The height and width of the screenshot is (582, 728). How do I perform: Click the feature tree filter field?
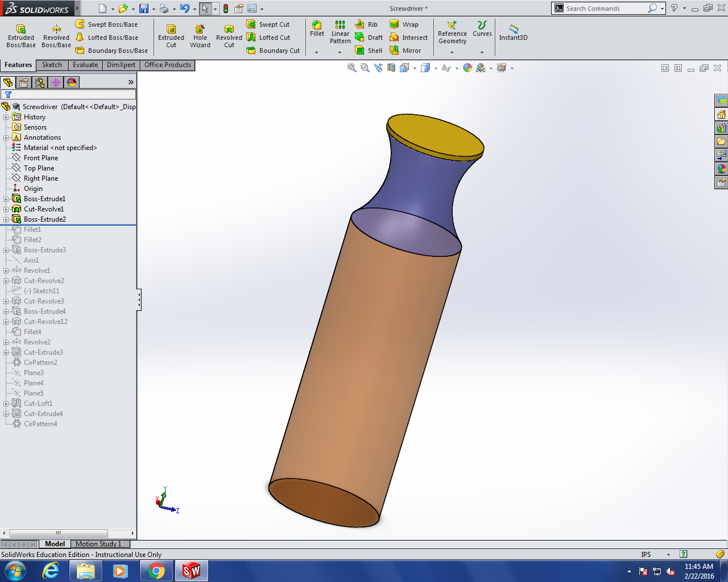68,94
